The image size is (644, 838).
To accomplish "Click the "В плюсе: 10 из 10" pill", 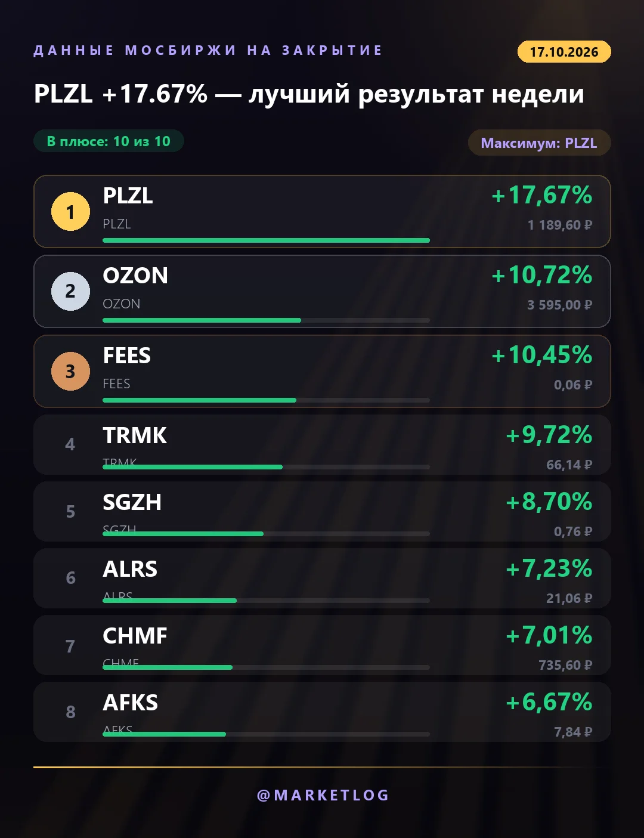I will (x=109, y=141).
